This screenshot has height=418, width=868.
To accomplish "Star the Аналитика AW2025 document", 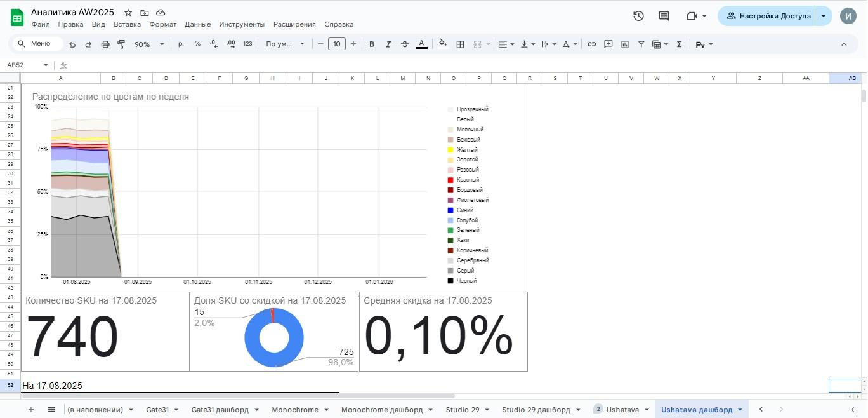I will click(128, 13).
